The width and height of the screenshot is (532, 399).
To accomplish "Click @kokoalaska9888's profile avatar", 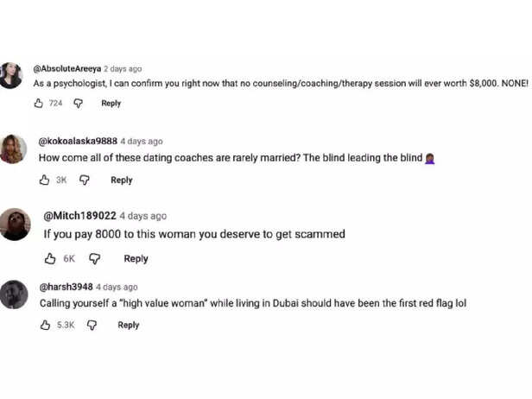I will click(x=13, y=149).
